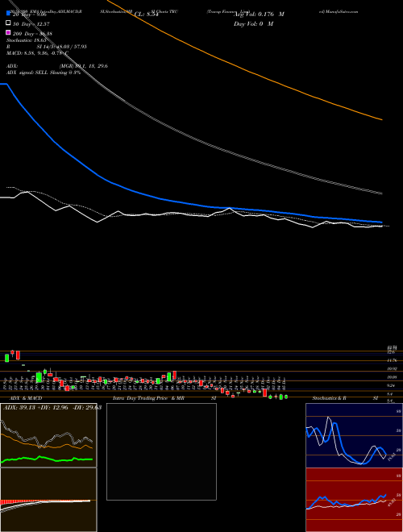
Task: Click the white 50 Day legend swatch
Action: (8, 23)
